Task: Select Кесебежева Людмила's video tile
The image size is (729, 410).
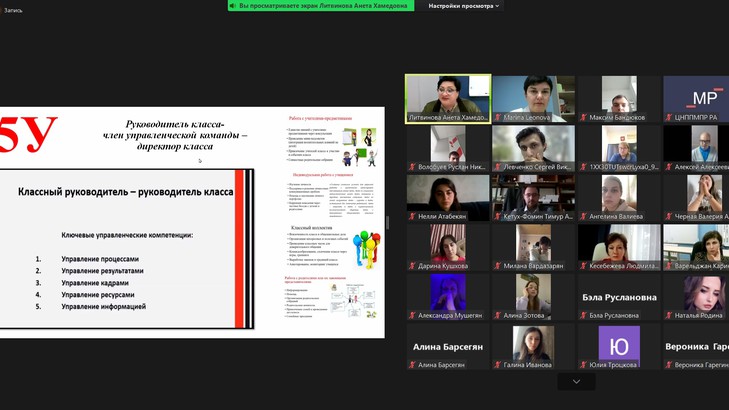Action: pos(619,247)
